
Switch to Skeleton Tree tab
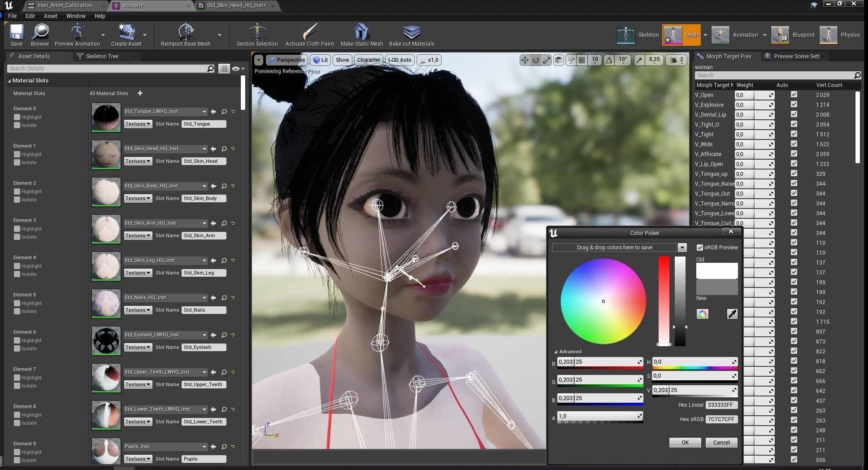click(102, 57)
